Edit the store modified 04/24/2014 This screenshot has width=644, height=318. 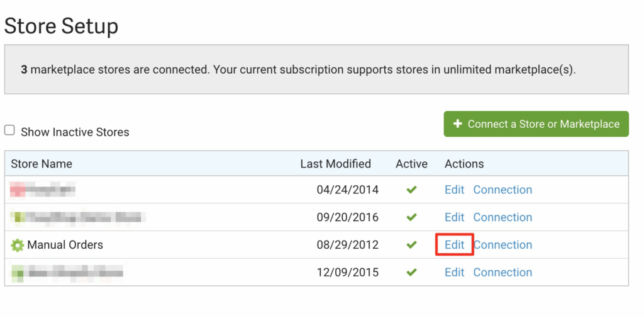[454, 190]
